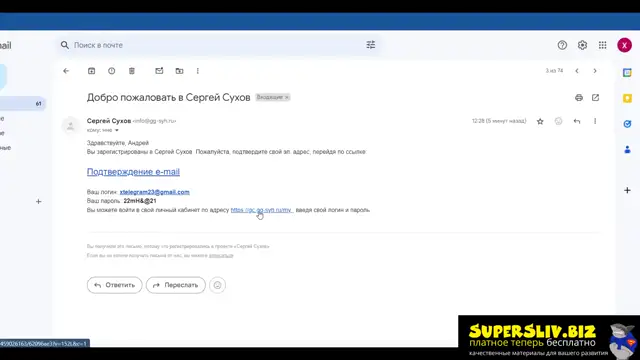Click the Переслать button

pos(176,285)
